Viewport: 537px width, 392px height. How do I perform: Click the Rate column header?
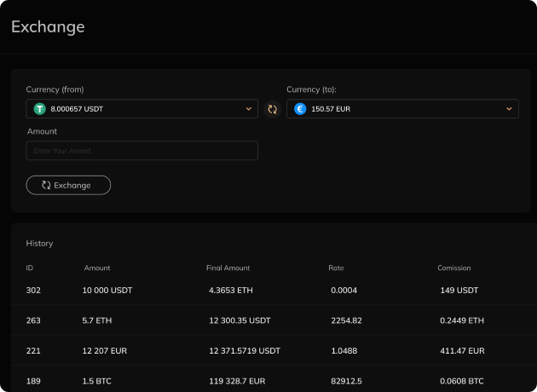tap(336, 268)
